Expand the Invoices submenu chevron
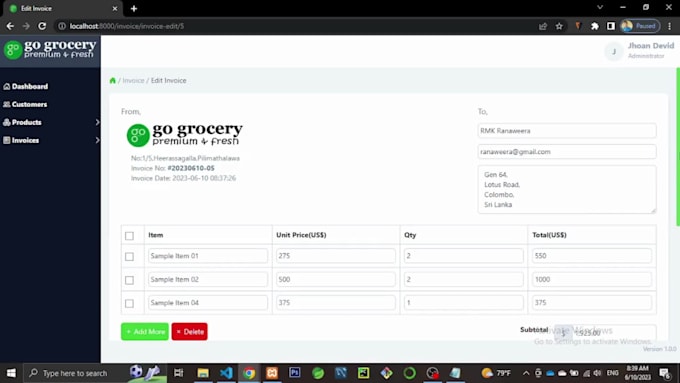Image resolution: width=680 pixels, height=383 pixels. (x=97, y=140)
